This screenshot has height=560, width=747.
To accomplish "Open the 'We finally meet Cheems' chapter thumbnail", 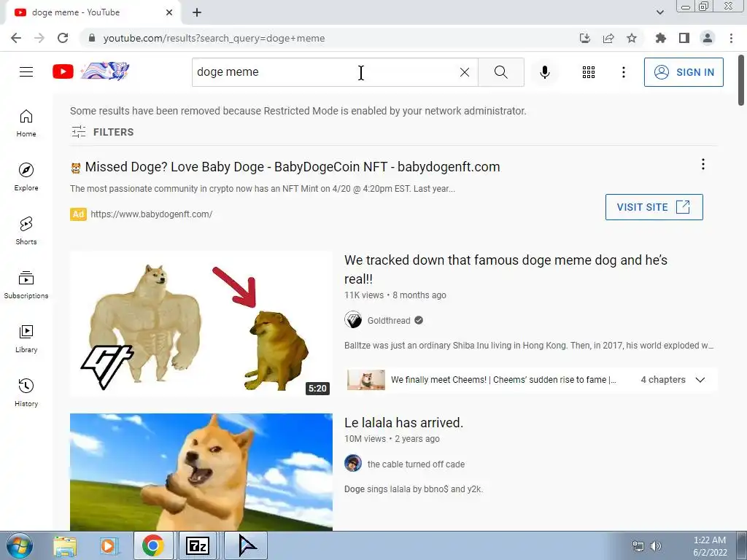I will (x=366, y=380).
